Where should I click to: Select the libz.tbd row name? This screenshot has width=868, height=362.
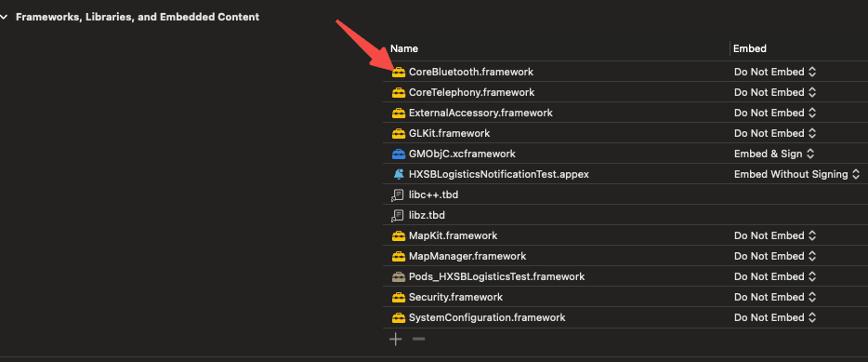(427, 216)
